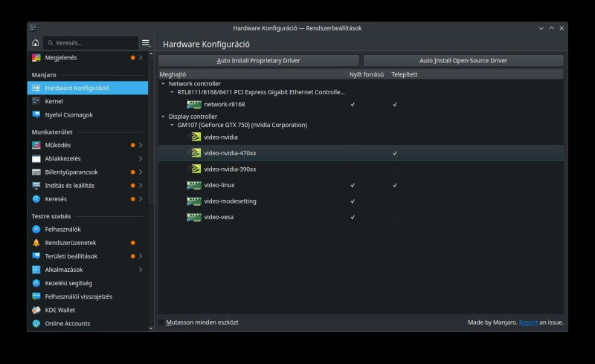Click open-source checkmark for video-modesetting
The height and width of the screenshot is (364, 595).
coord(353,201)
